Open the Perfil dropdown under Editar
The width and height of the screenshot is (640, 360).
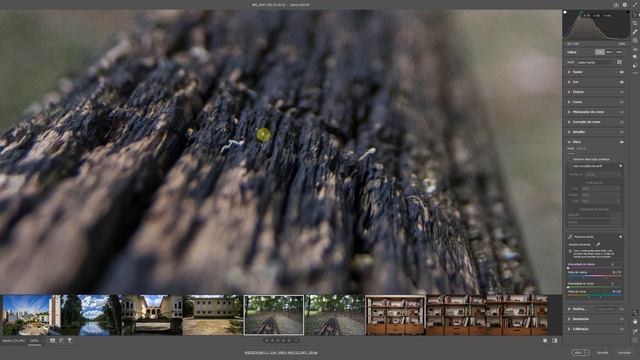click(595, 62)
